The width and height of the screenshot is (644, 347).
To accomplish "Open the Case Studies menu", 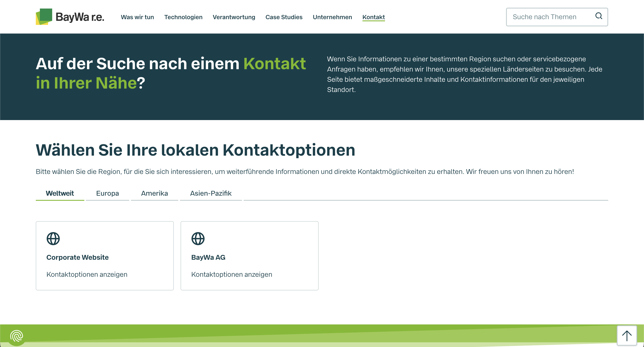I will point(284,17).
